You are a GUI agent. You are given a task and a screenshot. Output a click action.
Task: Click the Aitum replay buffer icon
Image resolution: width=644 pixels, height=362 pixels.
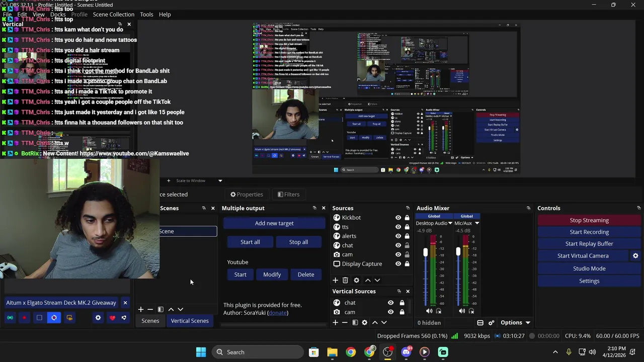pos(54,318)
